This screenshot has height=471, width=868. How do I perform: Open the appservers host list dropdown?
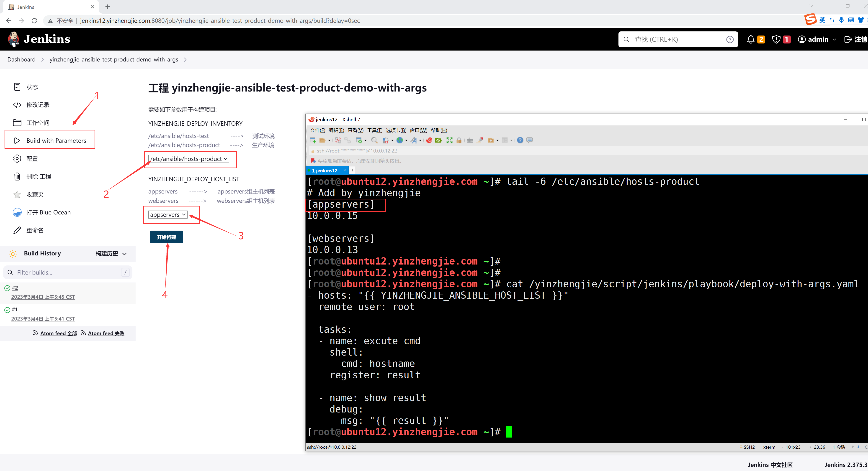click(x=168, y=215)
